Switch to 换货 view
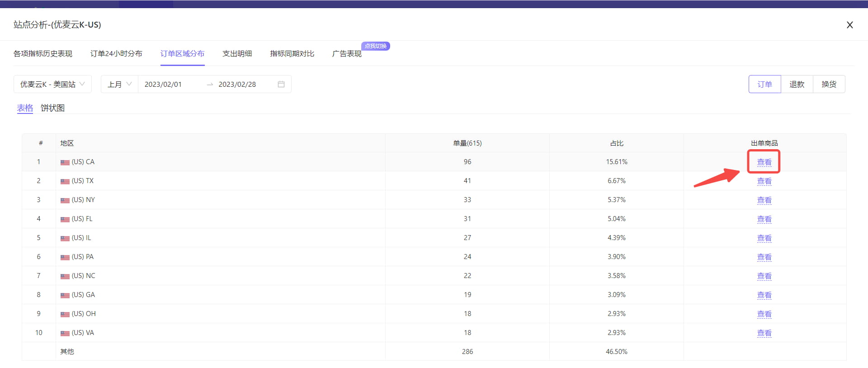 pyautogui.click(x=829, y=84)
